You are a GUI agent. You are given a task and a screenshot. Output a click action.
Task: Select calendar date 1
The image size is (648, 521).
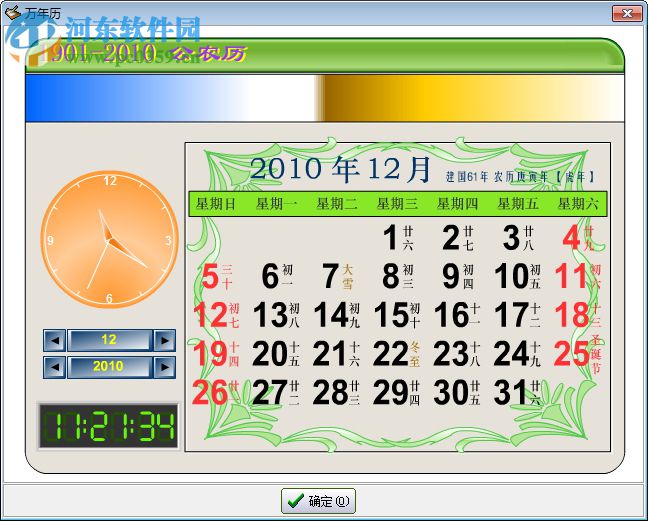[x=398, y=238]
